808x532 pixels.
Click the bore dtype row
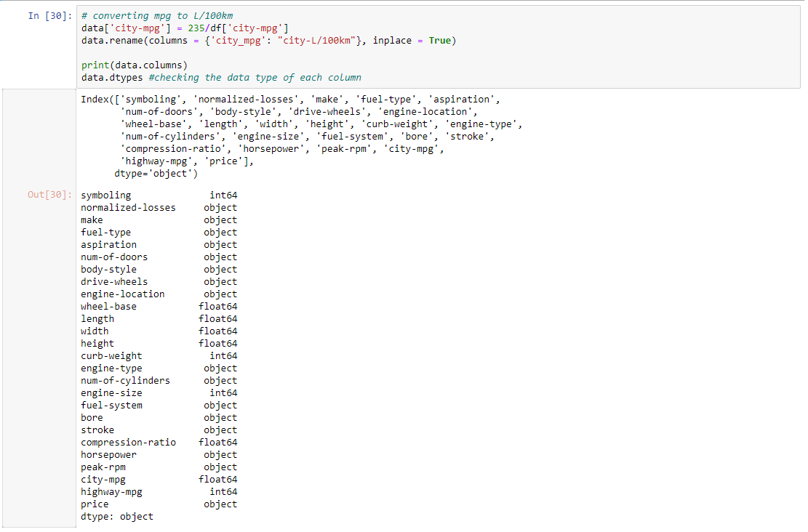point(159,418)
